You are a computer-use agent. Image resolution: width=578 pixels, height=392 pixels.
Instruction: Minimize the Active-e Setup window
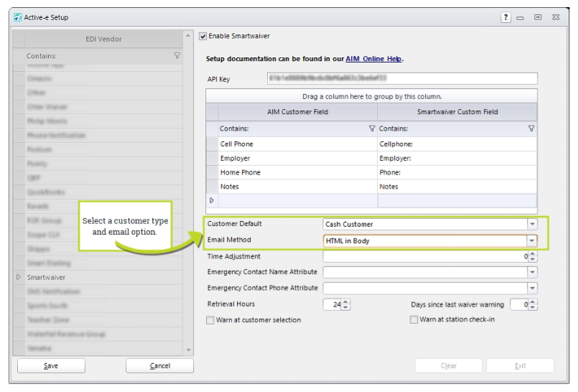[x=520, y=18]
